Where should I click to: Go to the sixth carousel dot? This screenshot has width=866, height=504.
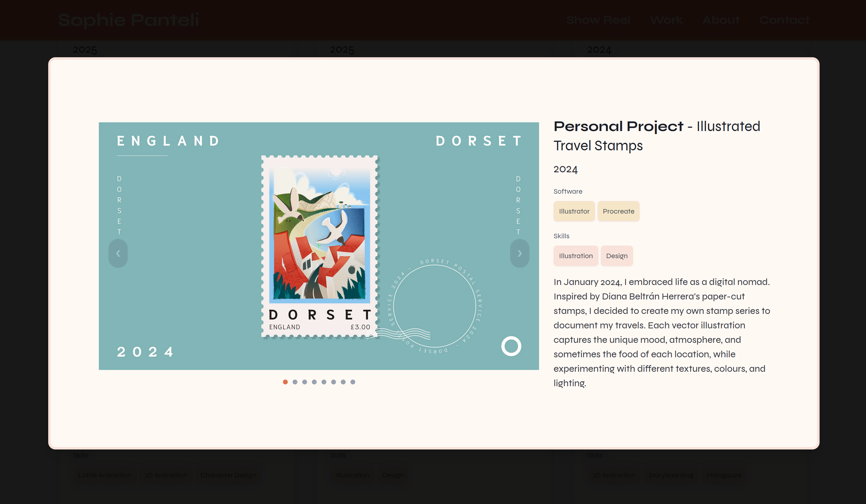point(333,382)
